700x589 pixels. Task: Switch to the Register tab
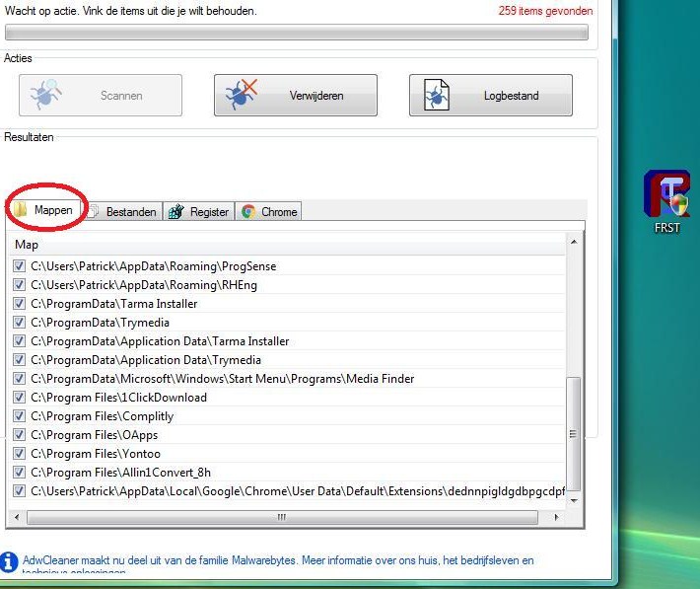tap(198, 211)
